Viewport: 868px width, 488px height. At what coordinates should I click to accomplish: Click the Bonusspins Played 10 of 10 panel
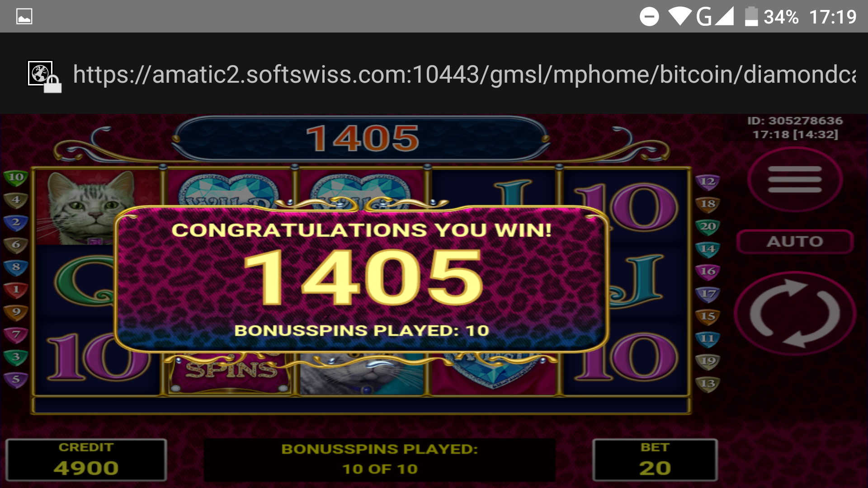379,460
